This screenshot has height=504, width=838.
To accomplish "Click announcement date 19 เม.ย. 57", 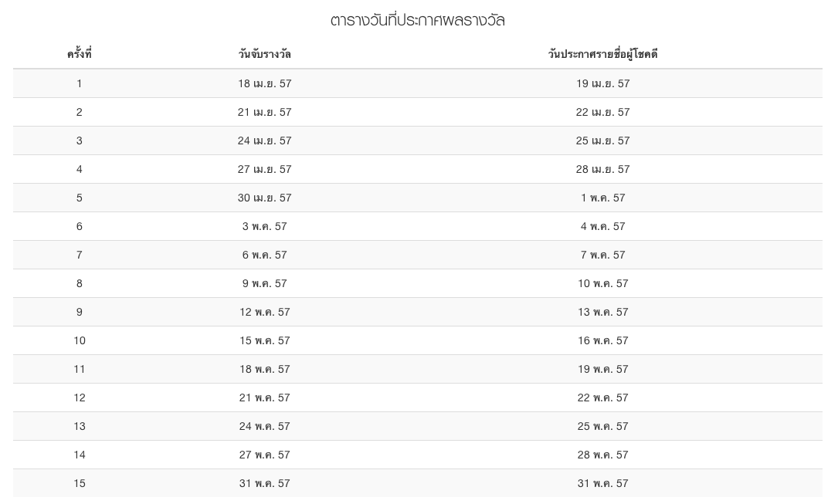I will [603, 83].
